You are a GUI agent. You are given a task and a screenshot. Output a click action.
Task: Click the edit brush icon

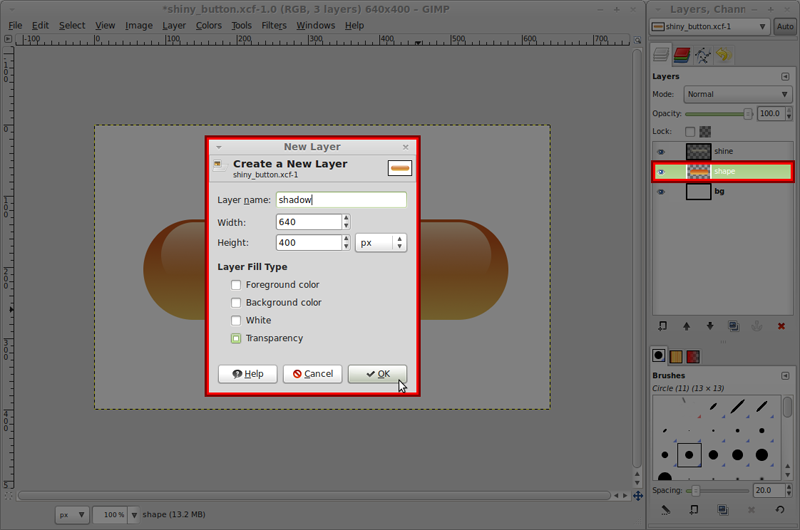point(665,509)
